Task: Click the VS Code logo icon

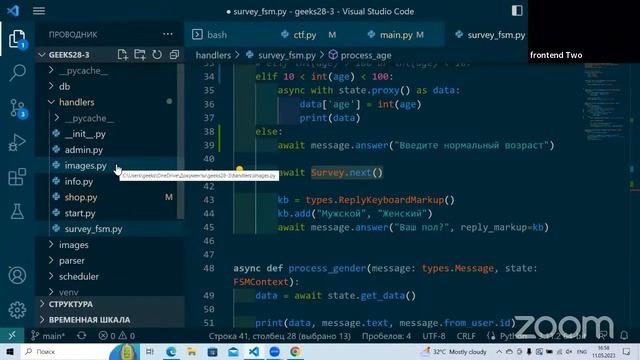Action: [x=13, y=11]
